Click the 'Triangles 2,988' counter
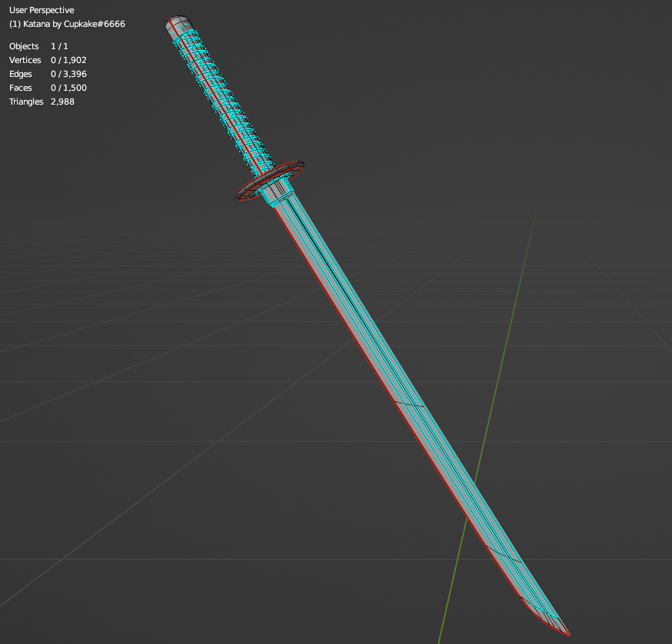Image resolution: width=672 pixels, height=644 pixels. click(41, 102)
